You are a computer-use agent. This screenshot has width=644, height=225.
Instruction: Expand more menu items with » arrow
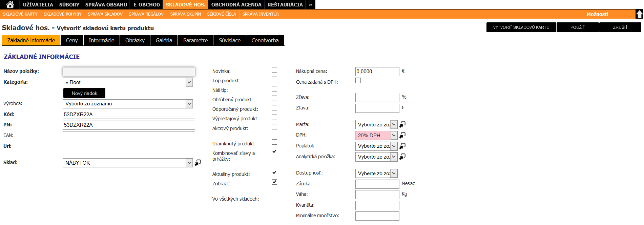pos(310,4)
